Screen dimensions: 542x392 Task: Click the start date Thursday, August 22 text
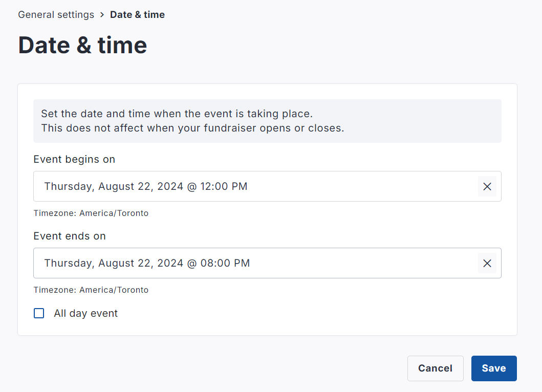pos(114,186)
